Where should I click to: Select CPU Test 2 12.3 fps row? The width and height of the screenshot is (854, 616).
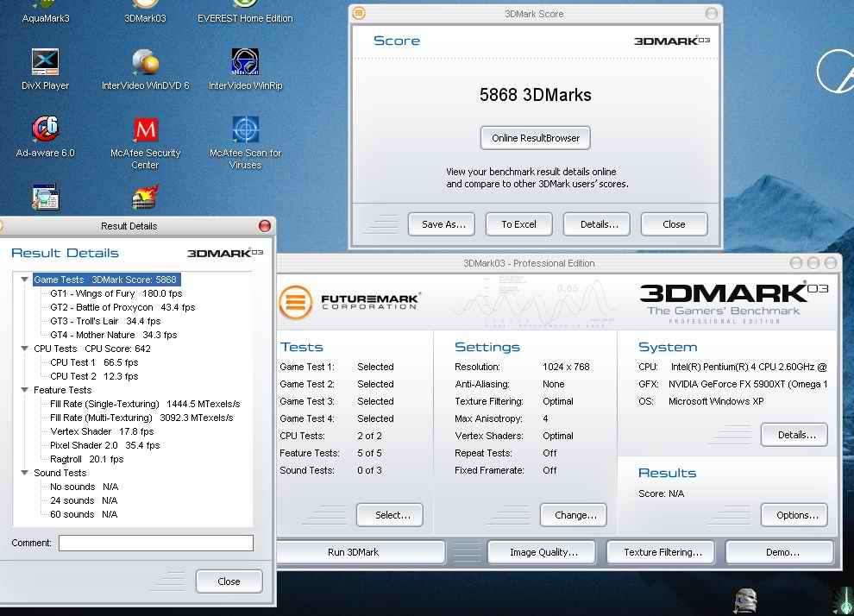pyautogui.click(x=94, y=376)
